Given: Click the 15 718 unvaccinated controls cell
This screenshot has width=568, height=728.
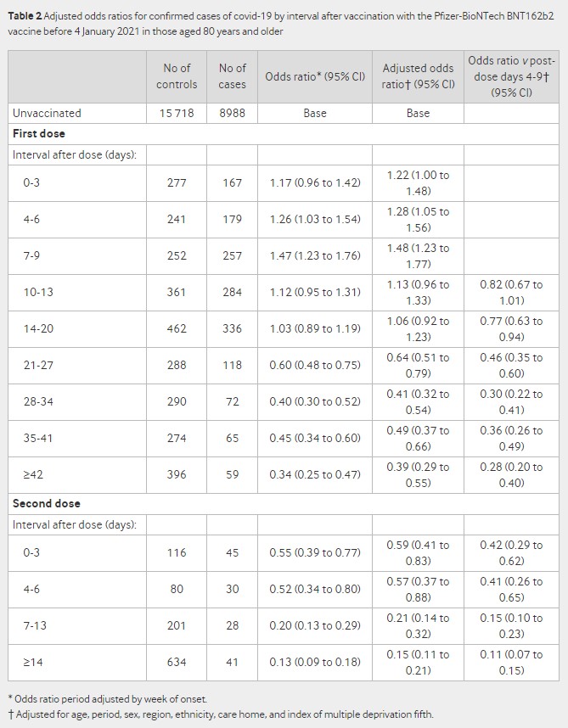Looking at the screenshot, I should pyautogui.click(x=177, y=113).
